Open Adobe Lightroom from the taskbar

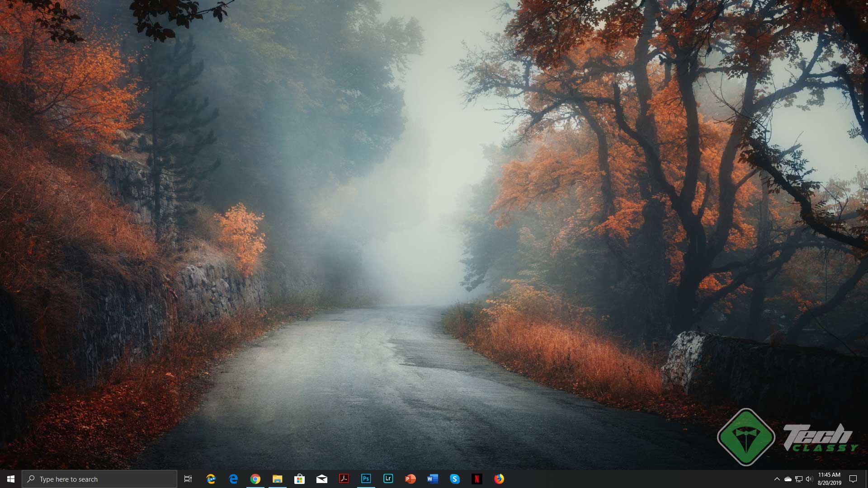pos(388,479)
